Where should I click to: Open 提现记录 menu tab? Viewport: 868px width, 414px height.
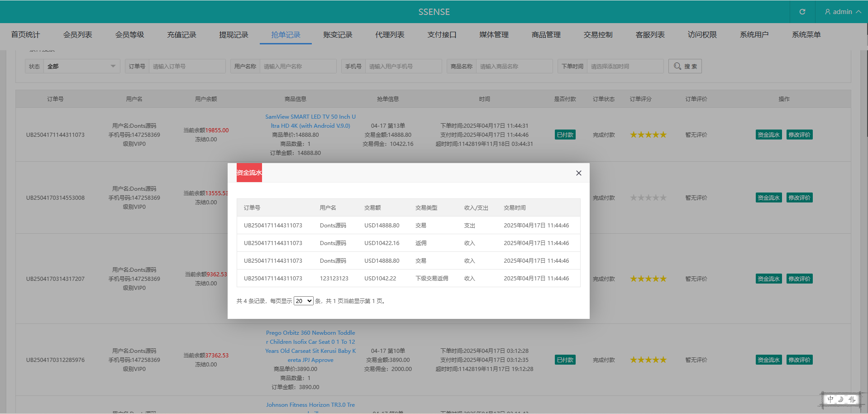(x=234, y=35)
